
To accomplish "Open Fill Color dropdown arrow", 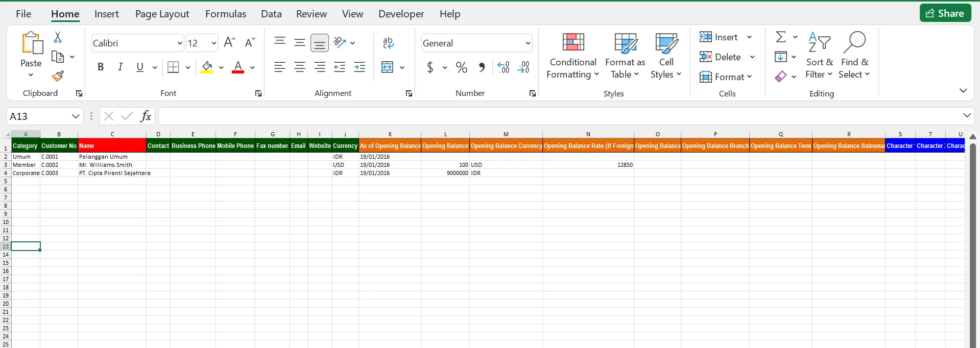I will [x=221, y=67].
